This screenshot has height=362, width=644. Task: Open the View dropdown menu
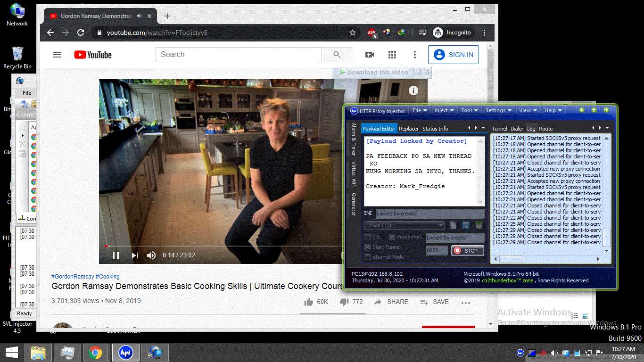(x=528, y=110)
